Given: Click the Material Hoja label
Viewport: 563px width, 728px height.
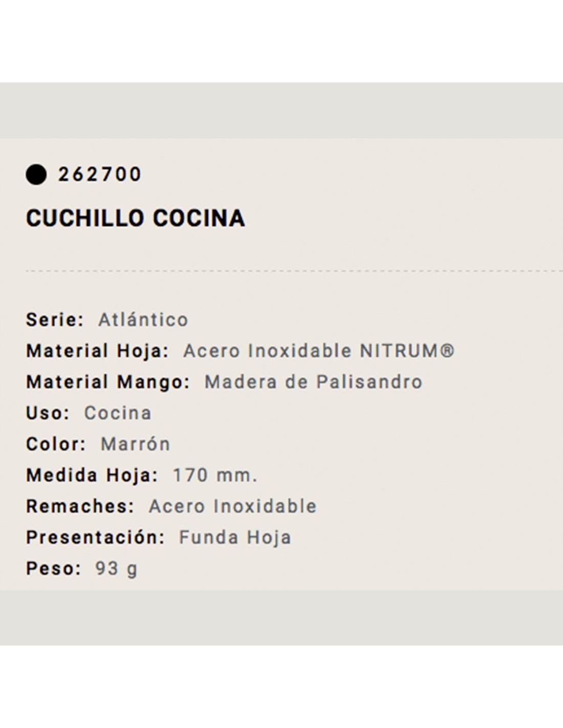Looking at the screenshot, I should [x=97, y=351].
